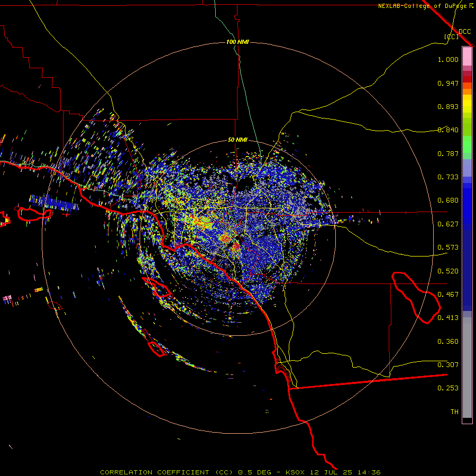Pick the 0.733 scale value

pos(448,177)
